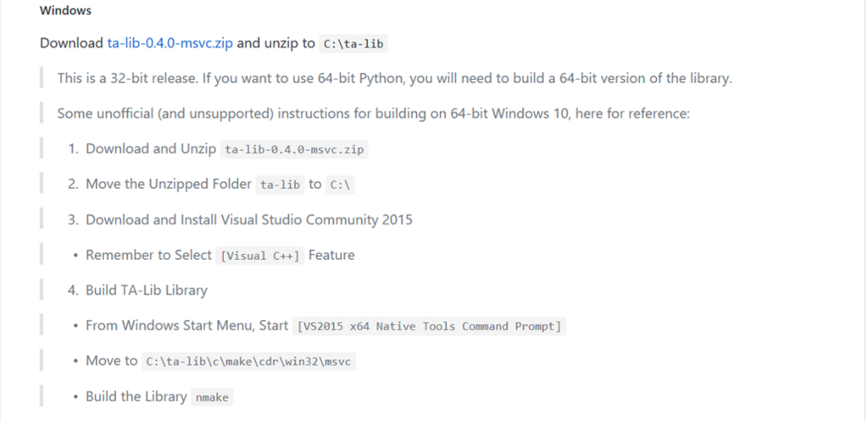Select the nmake command code snippet
This screenshot has width=868, height=421.
coord(212,397)
